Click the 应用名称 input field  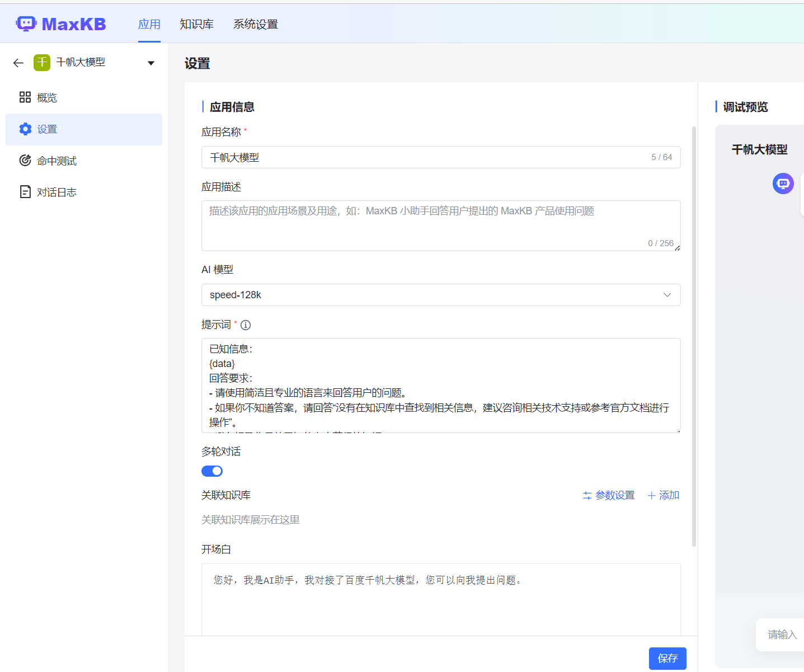click(441, 157)
